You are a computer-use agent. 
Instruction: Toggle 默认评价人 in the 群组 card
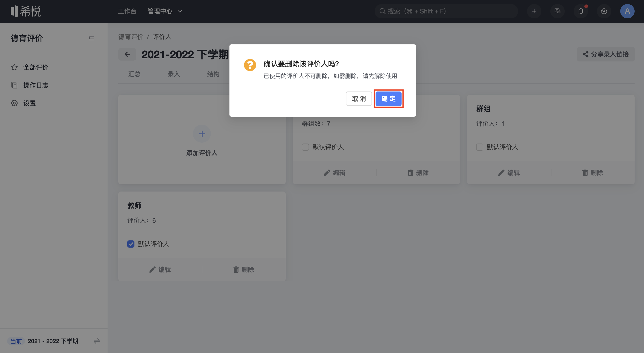tap(480, 147)
